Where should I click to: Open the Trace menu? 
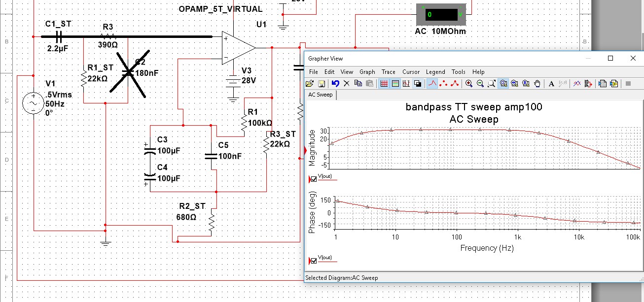pyautogui.click(x=389, y=72)
